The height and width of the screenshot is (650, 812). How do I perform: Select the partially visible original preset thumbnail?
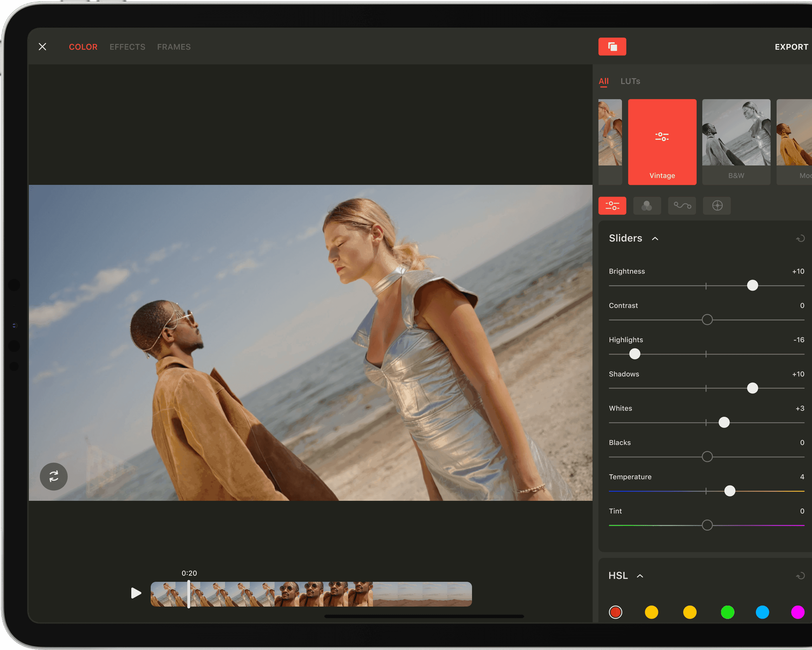click(x=610, y=142)
